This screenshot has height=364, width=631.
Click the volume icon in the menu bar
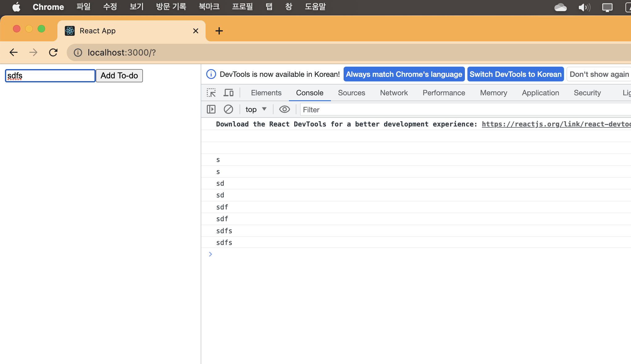(x=584, y=7)
